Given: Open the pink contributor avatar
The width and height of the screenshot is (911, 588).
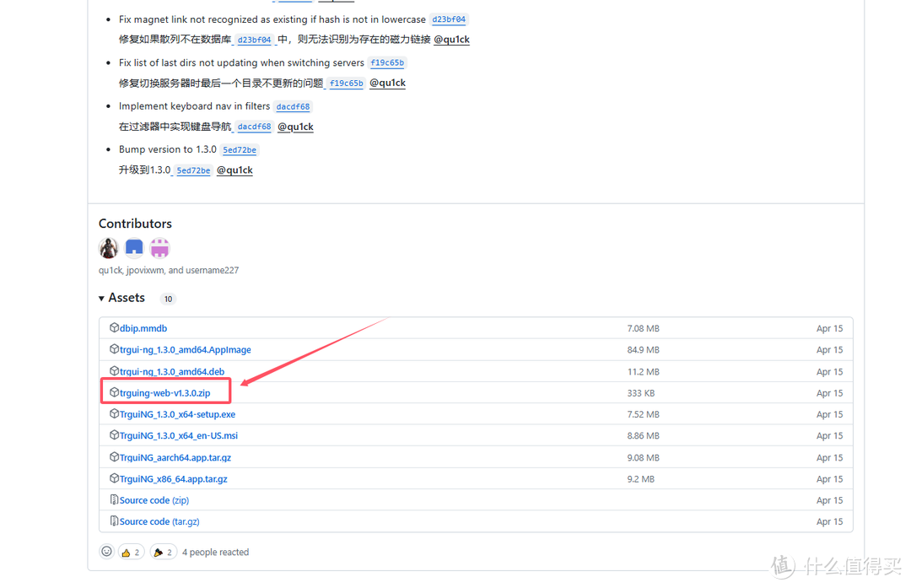Looking at the screenshot, I should [x=159, y=248].
